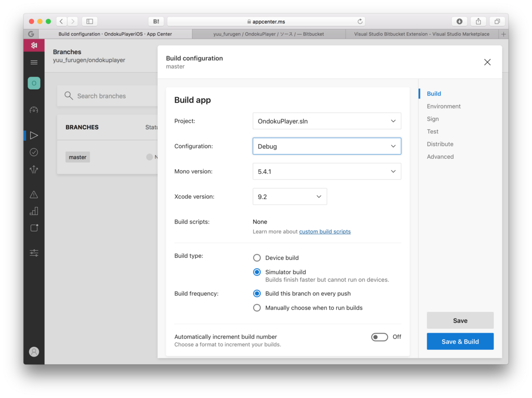Click the yuu_furugen/ondokuplayer subtitle text
This screenshot has width=532, height=398.
point(89,60)
